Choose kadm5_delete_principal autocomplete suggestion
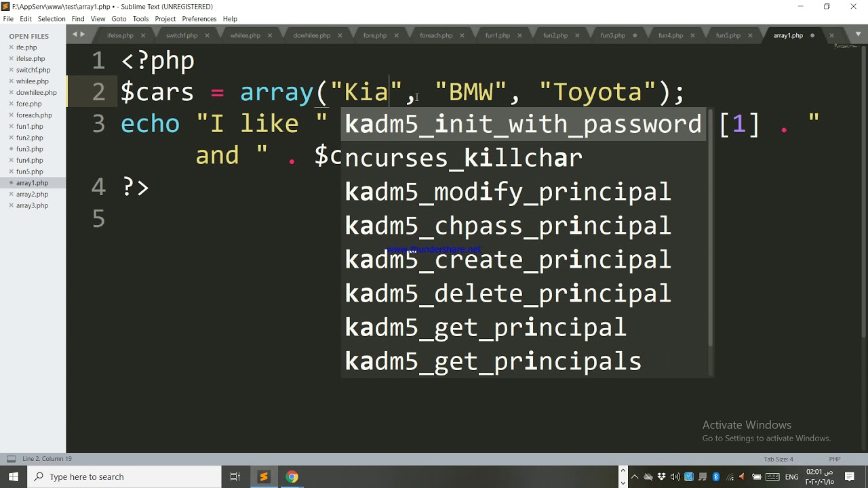 pos(524,293)
